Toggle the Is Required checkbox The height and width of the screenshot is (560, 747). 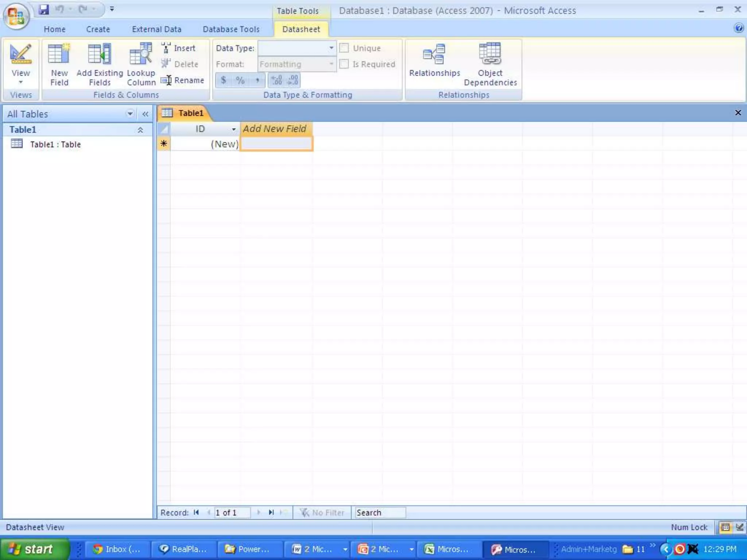(x=344, y=64)
